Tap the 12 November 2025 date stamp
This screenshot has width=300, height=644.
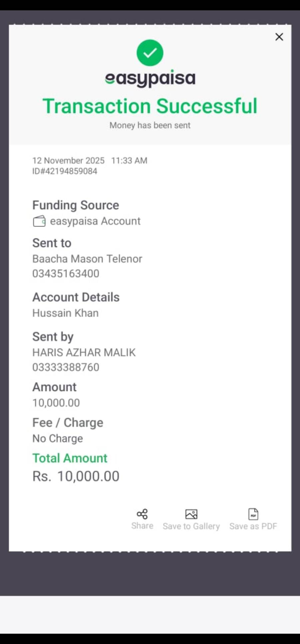click(68, 161)
